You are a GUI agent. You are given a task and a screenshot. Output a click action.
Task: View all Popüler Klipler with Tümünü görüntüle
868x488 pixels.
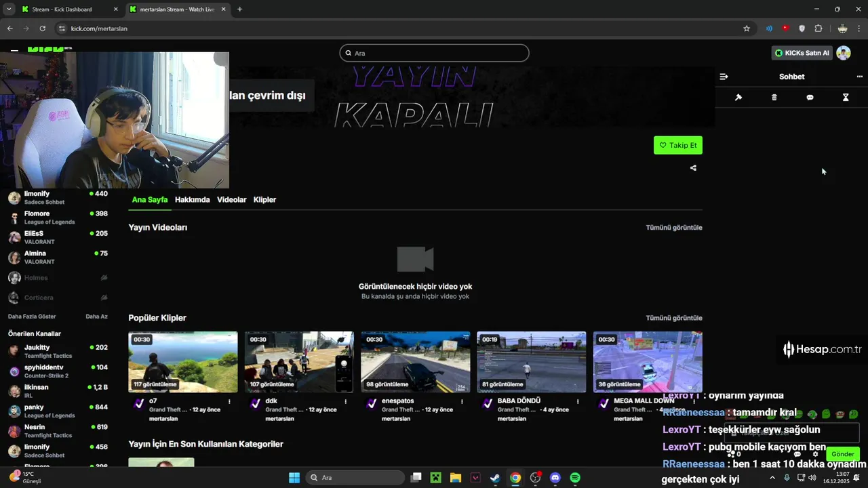(x=674, y=318)
